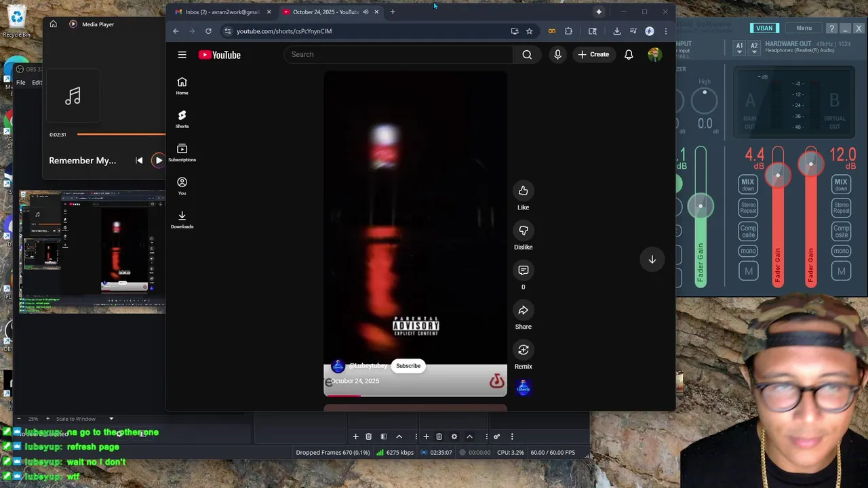Click the green Fader Gain knob
Image resolution: width=868 pixels, height=488 pixels.
(x=701, y=206)
